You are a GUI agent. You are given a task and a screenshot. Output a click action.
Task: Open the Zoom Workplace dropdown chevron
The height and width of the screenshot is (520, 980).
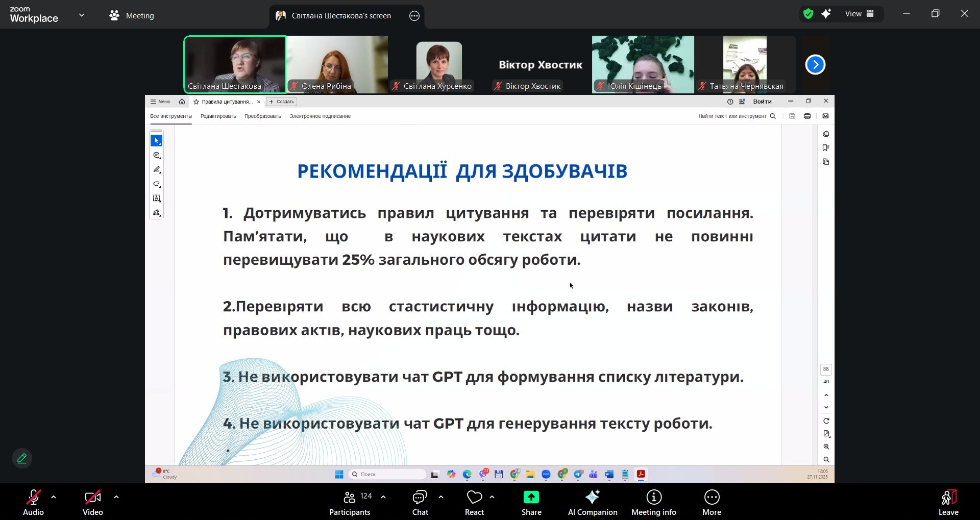click(82, 15)
